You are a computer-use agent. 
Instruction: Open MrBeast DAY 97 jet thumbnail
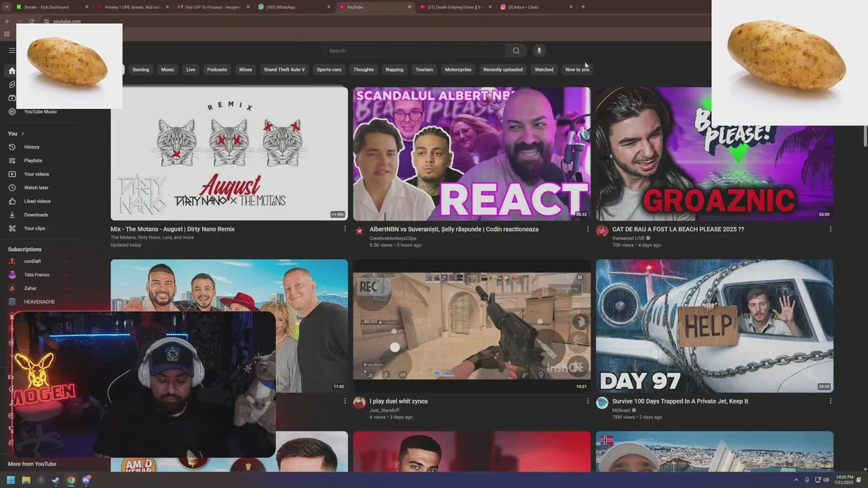tap(715, 326)
